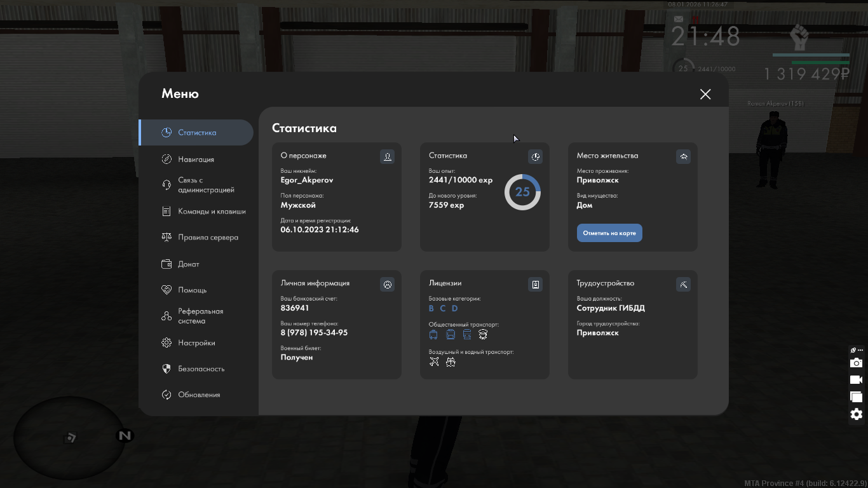Click the trolleybus license icon
Viewport: 868px width, 488px height.
point(433,334)
